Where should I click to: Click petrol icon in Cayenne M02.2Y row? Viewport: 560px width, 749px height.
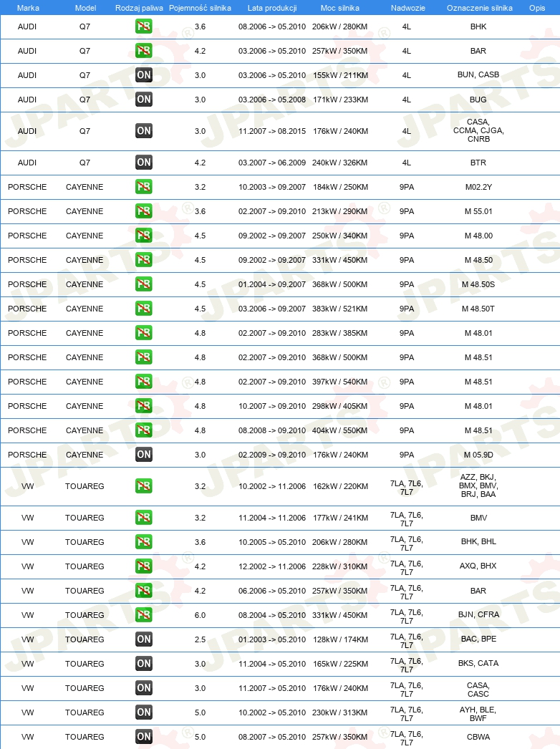point(144,187)
